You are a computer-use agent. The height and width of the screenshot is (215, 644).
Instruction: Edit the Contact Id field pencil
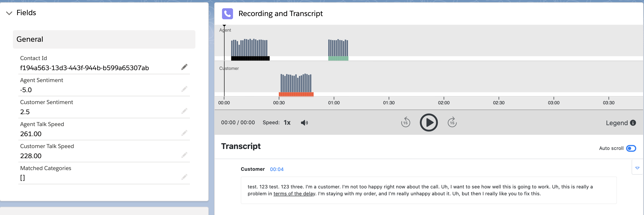click(184, 67)
